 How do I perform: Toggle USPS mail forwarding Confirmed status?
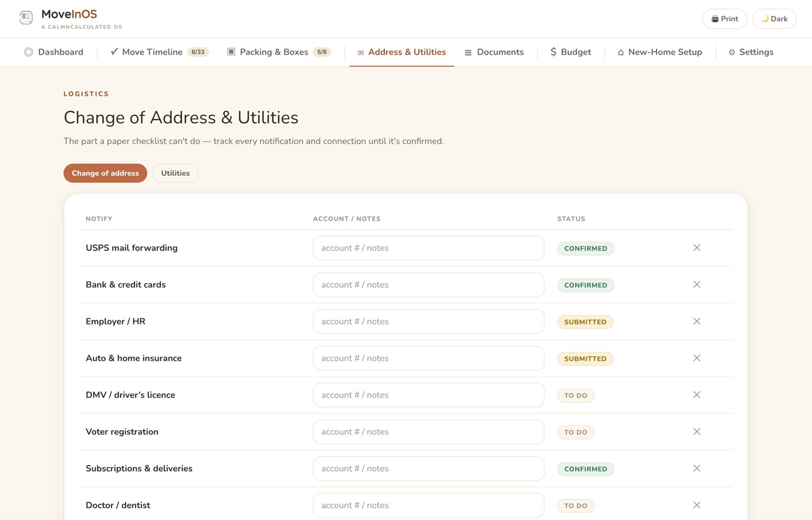pyautogui.click(x=586, y=248)
